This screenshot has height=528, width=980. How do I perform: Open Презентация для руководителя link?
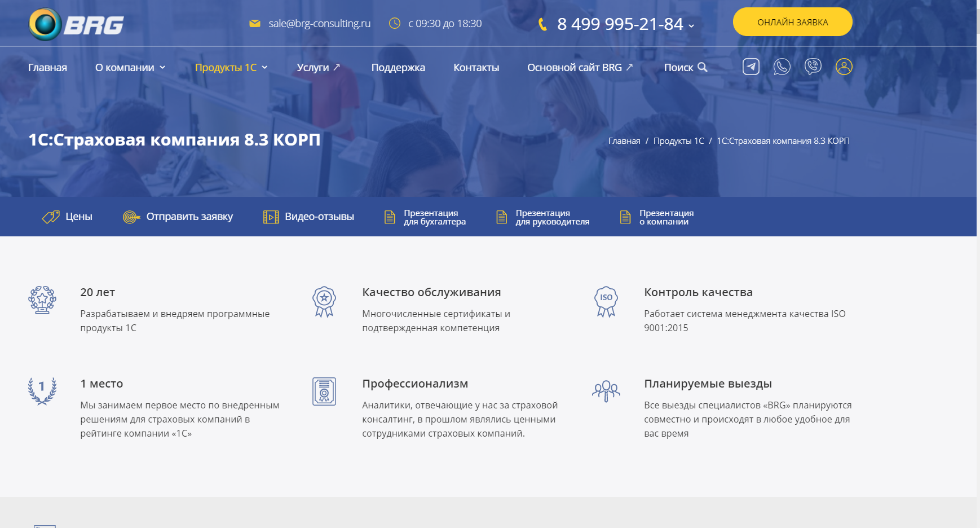tap(553, 217)
